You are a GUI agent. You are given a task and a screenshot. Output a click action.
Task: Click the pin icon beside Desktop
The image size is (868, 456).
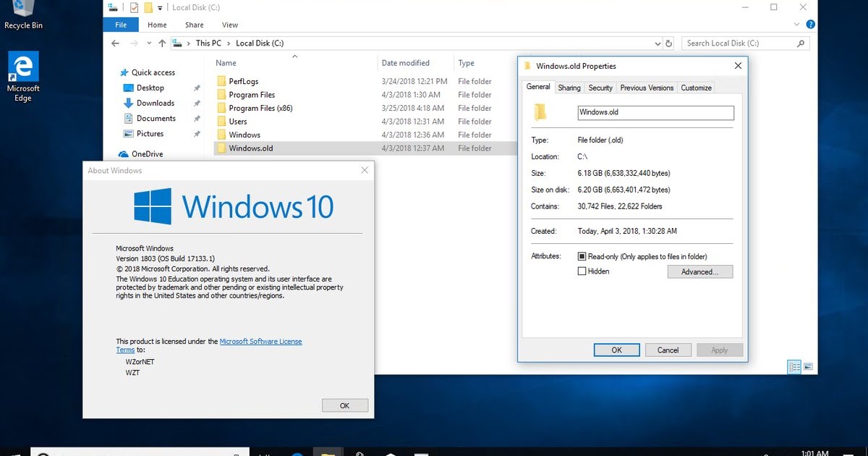197,88
